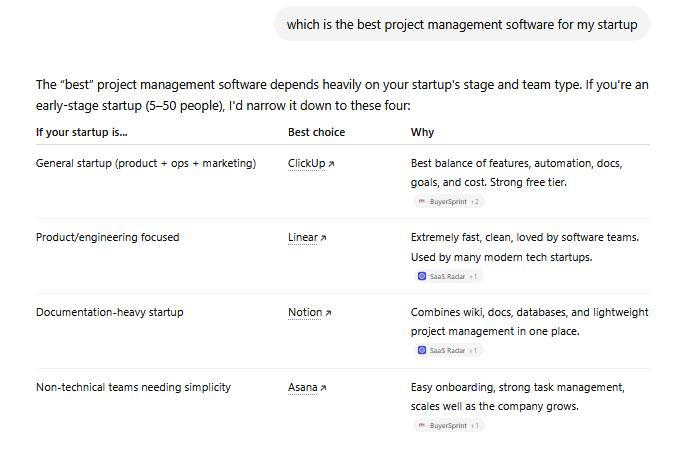677x455 pixels.
Task: Click the intro paragraph starting 'The "best" project management'
Action: pos(342,95)
